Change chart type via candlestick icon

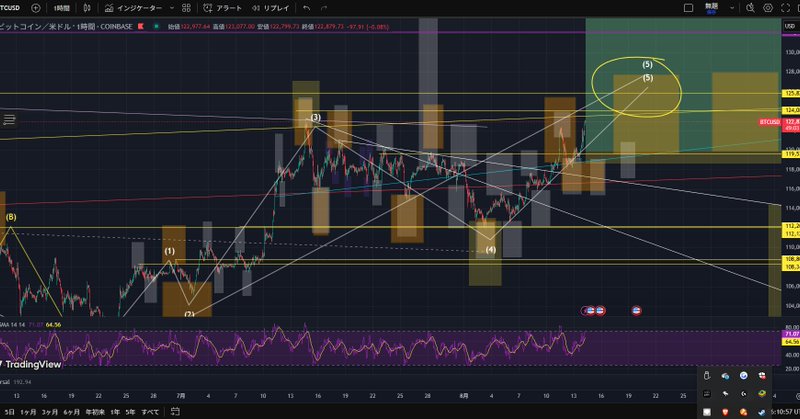[87, 8]
